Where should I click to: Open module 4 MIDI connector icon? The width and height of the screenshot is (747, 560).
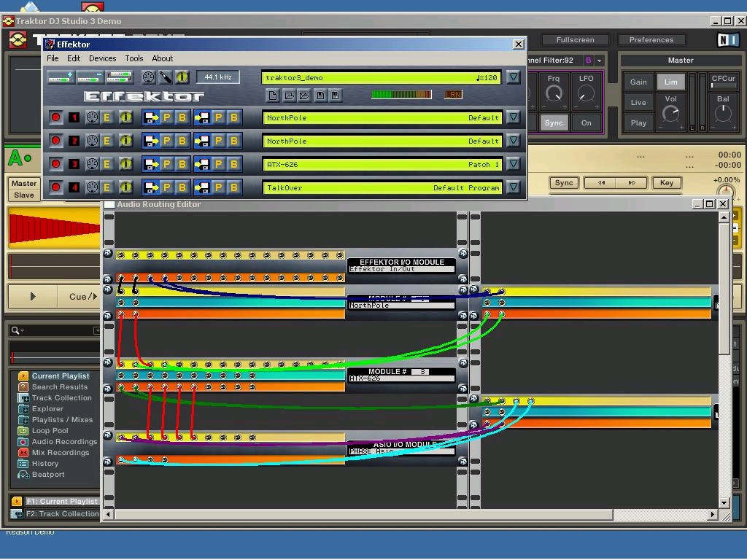tap(92, 187)
